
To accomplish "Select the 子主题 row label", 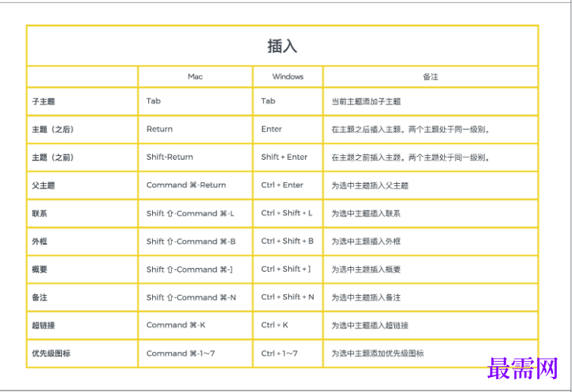I will click(43, 101).
